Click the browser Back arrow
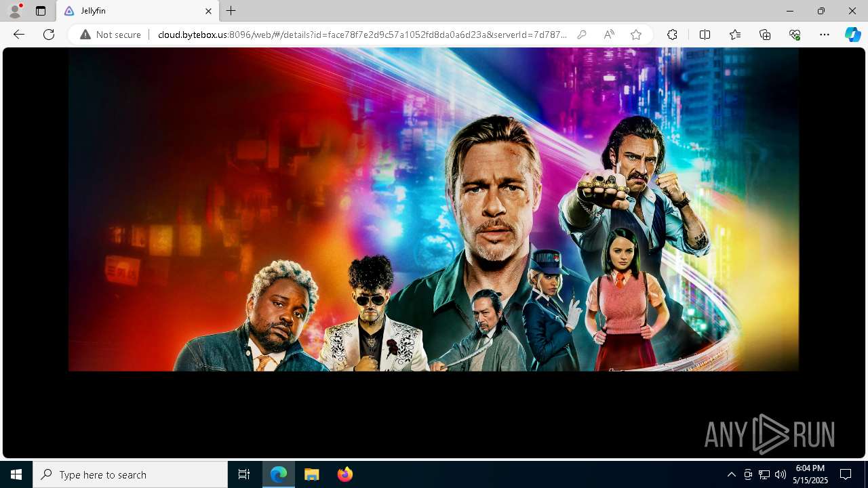Viewport: 868px width, 488px height. pos(19,35)
